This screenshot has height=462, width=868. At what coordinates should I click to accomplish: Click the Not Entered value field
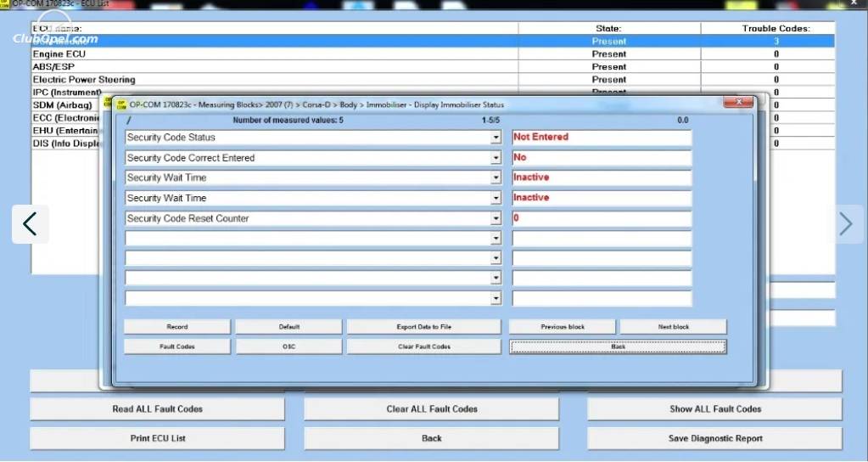click(602, 138)
